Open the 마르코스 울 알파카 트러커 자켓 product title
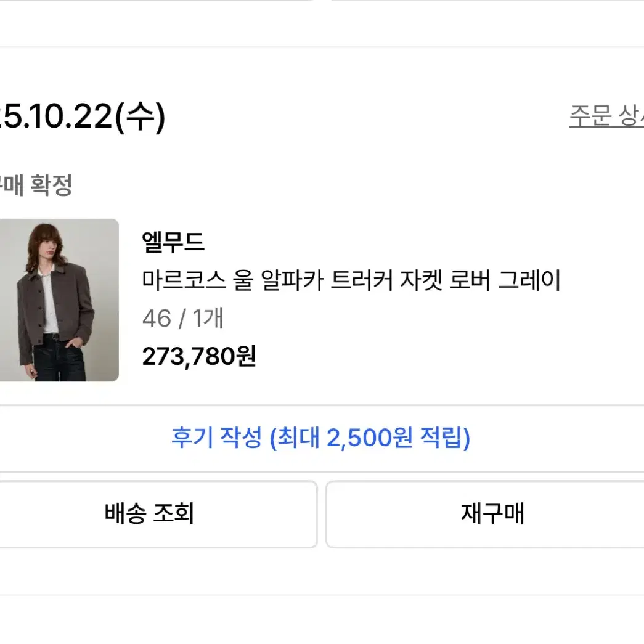The image size is (644, 644). point(351,280)
